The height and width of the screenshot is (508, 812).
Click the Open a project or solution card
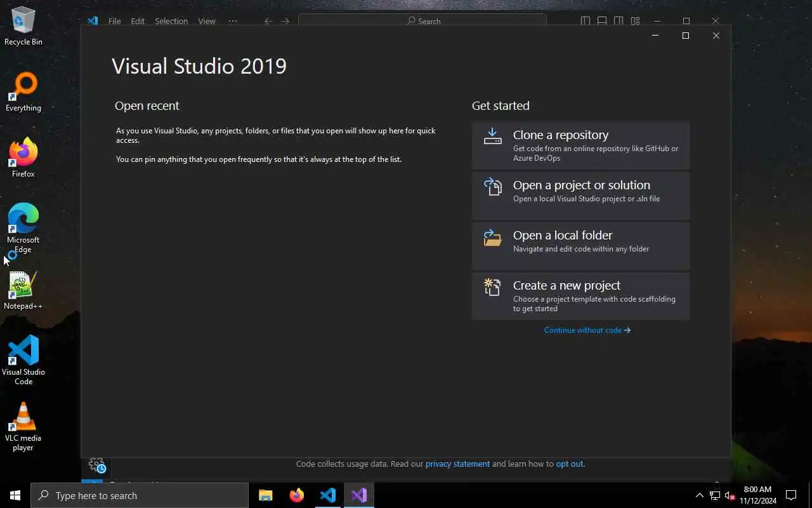580,196
